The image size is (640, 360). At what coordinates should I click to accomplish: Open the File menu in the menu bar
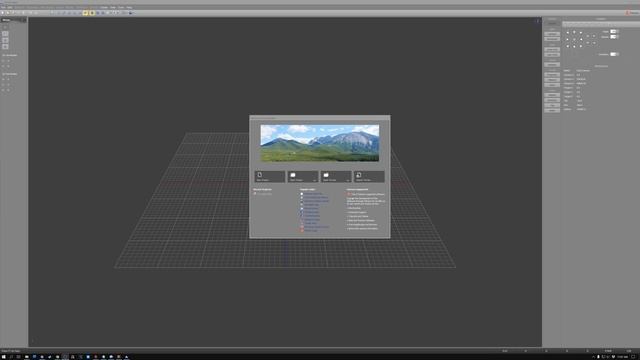click(x=3, y=7)
